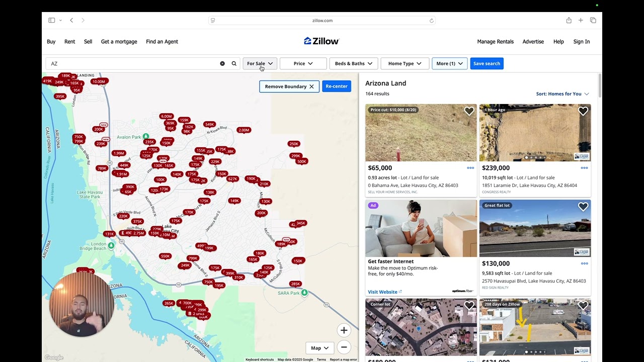Open the Beds & Baths filter dropdown
Screen dimensions: 644x362
click(354, 63)
